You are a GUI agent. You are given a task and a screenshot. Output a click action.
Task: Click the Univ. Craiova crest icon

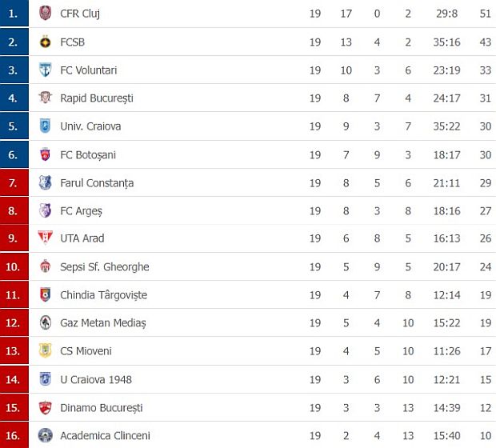[x=46, y=126]
